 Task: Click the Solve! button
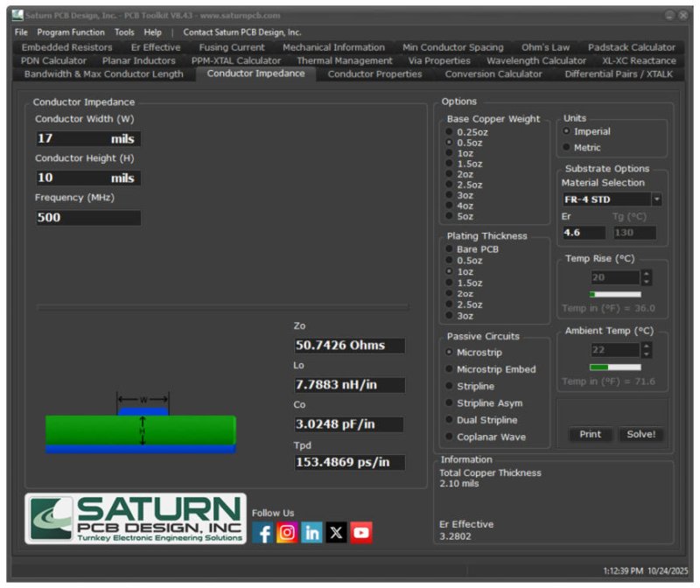pos(640,434)
